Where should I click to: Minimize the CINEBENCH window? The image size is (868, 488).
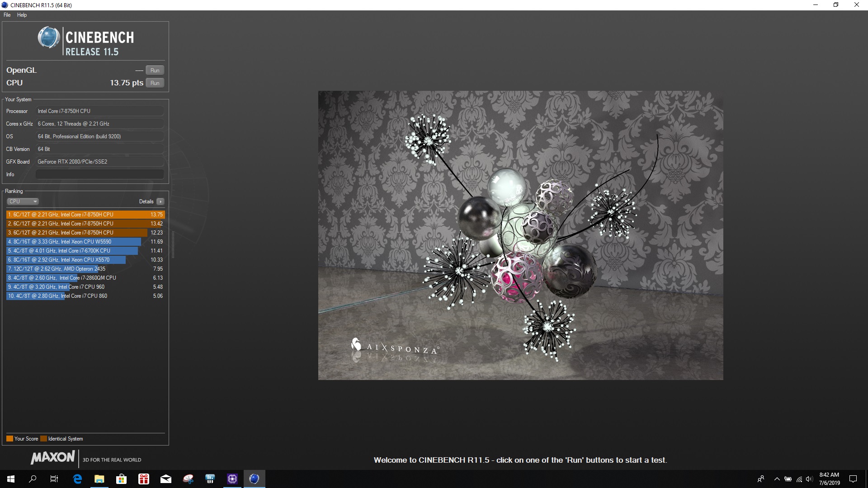(816, 5)
